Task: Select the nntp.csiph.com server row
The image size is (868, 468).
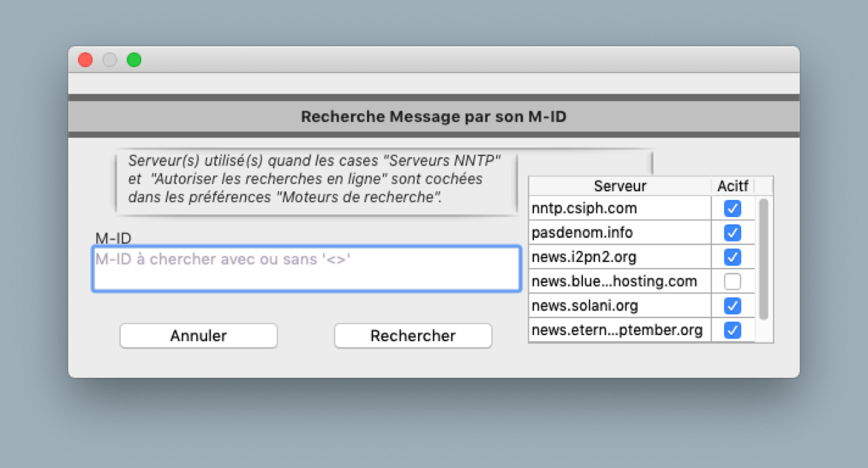Action: (619, 208)
